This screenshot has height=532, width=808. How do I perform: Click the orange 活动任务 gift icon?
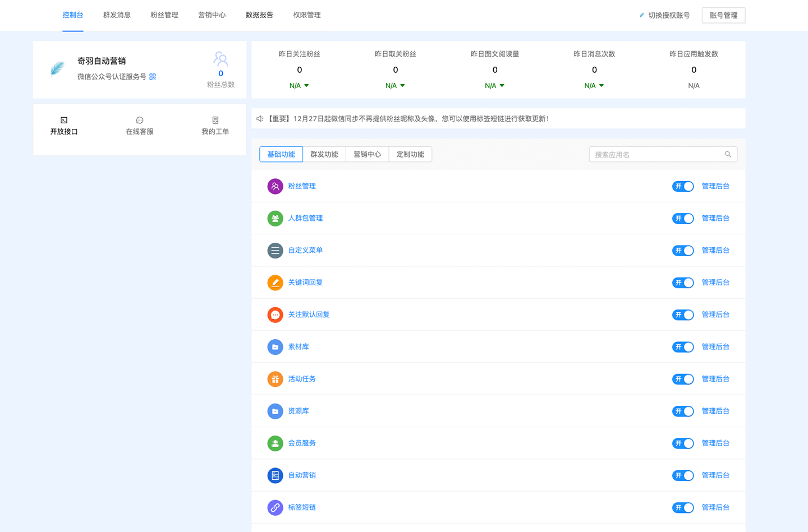click(x=275, y=379)
